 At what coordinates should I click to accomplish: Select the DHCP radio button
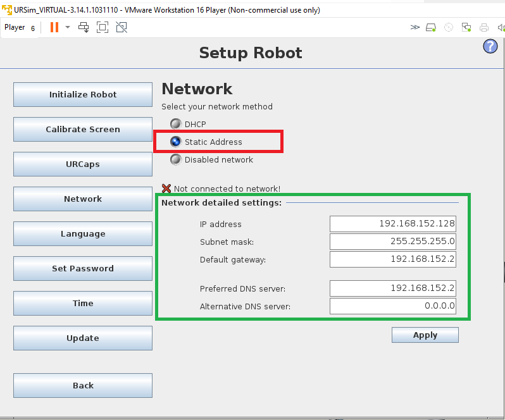click(x=176, y=124)
